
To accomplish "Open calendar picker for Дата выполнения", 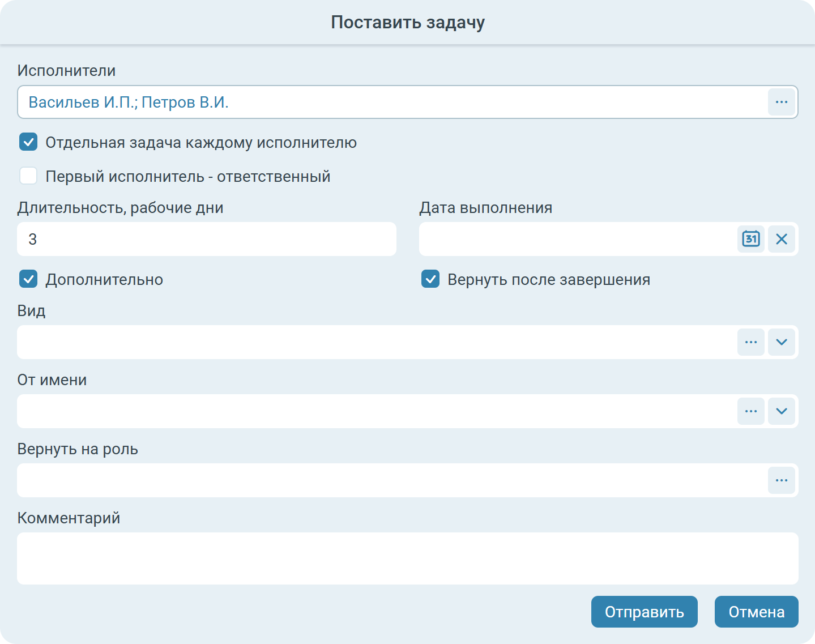I will [751, 239].
